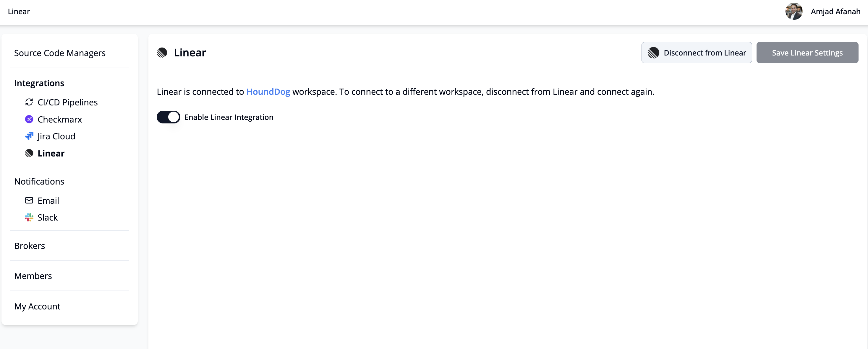
Task: Click the Linear logo in sidebar
Action: pos(29,153)
